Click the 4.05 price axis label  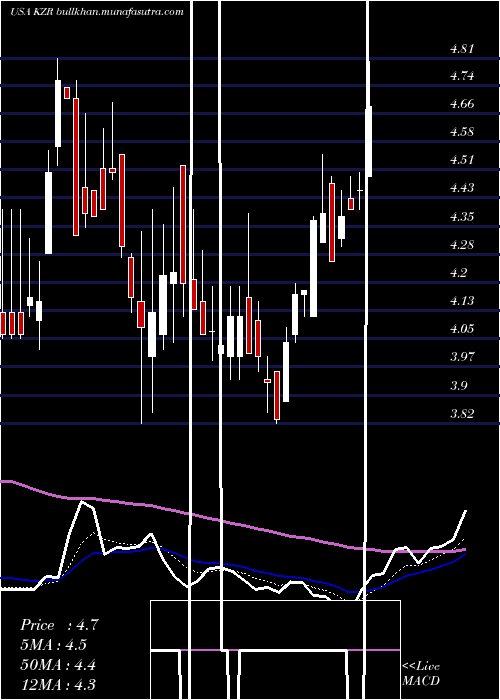click(x=462, y=329)
